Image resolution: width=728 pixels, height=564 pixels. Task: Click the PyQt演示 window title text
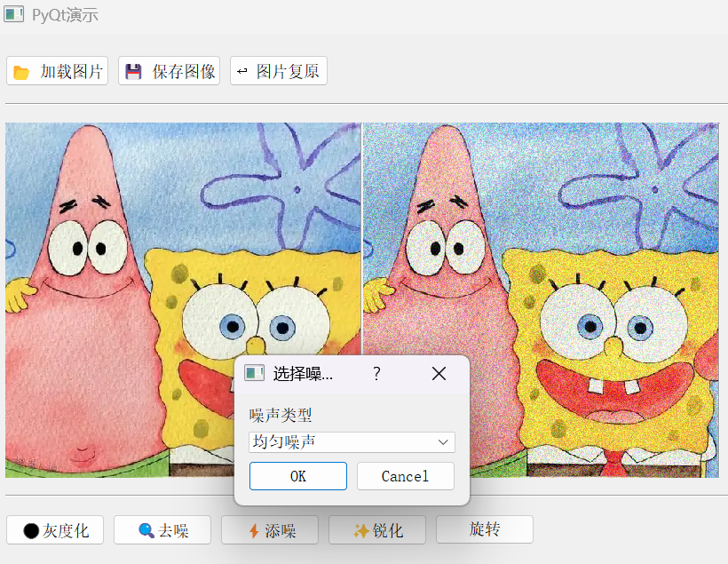pyautogui.click(x=65, y=15)
